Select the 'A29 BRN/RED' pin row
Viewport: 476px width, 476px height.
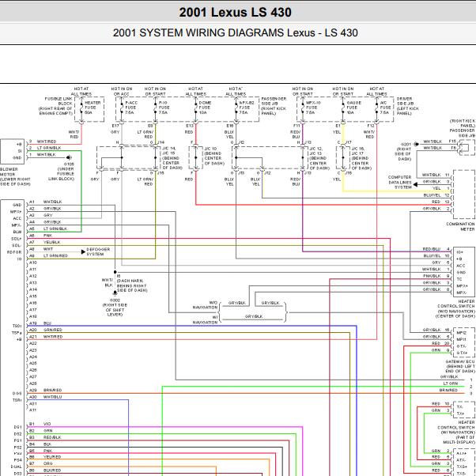click(46, 390)
